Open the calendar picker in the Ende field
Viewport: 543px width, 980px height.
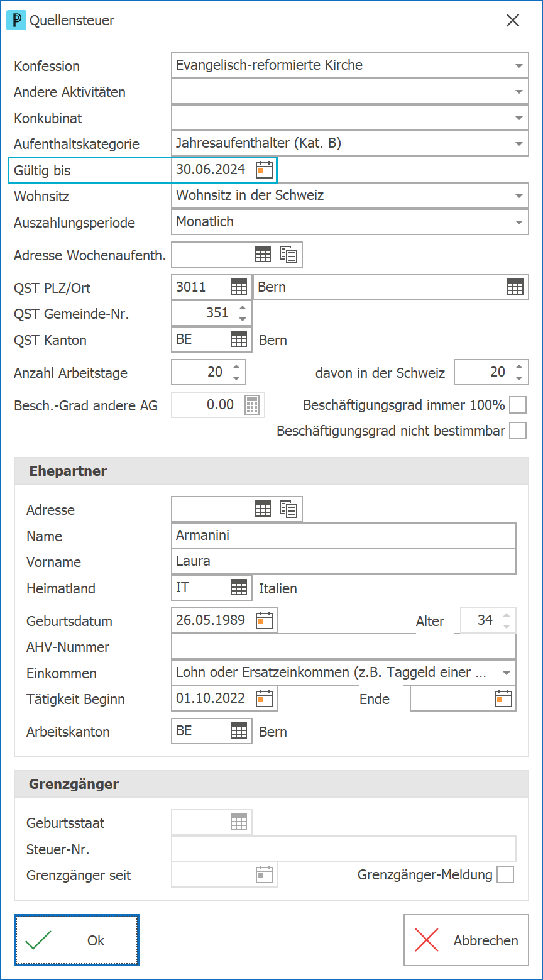(503, 699)
